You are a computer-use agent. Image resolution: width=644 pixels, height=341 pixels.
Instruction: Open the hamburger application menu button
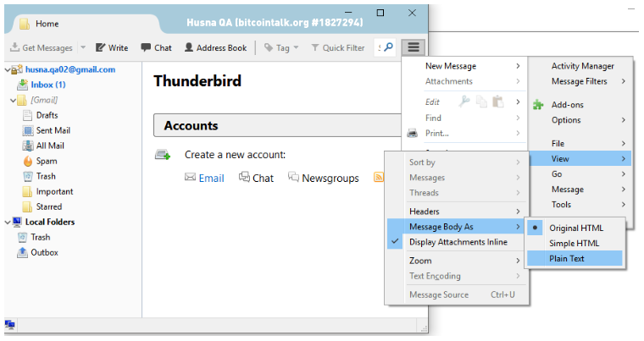[414, 47]
